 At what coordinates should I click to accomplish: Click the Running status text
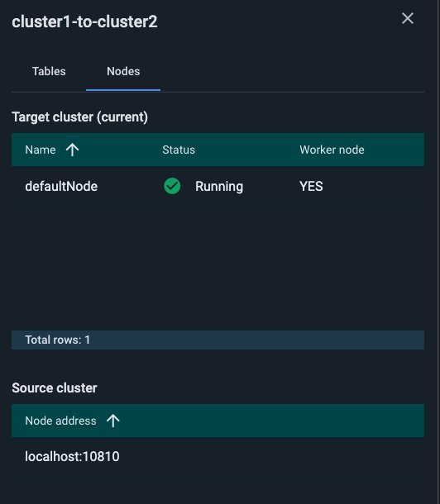(x=219, y=187)
